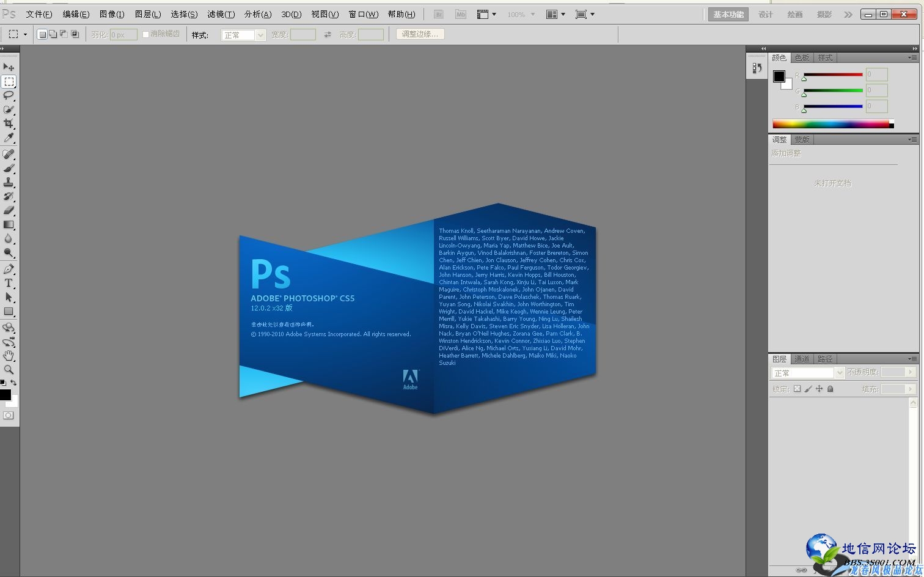Select the Spot Healing Brush tool
The width and height of the screenshot is (924, 577).
(x=9, y=154)
